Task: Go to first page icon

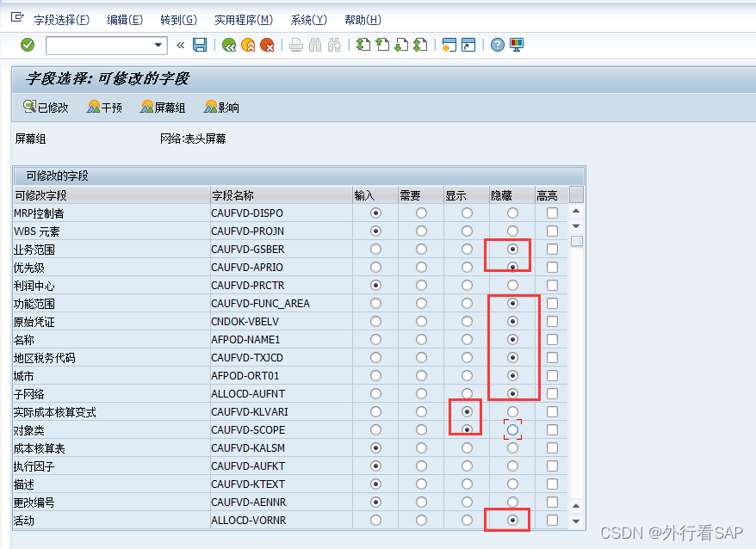Action: (x=363, y=45)
